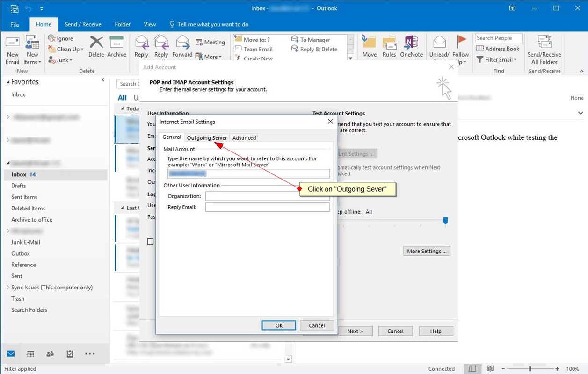Respond with a Meeting
The width and height of the screenshot is (588, 374).
coord(210,42)
